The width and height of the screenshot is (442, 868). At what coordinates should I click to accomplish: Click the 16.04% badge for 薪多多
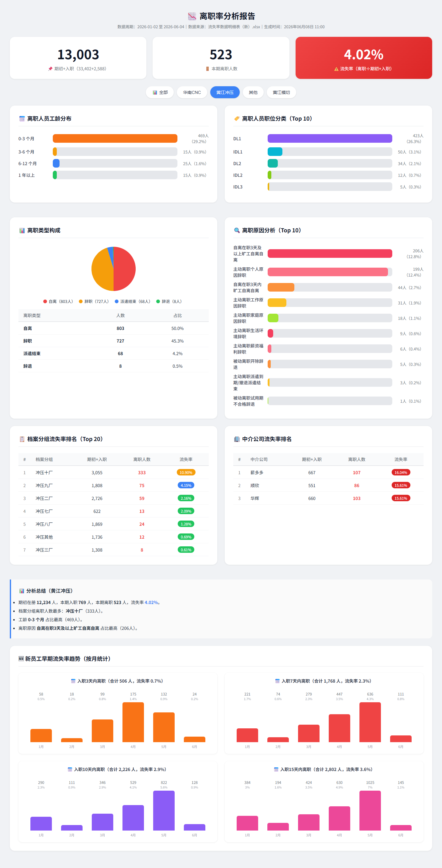point(401,472)
